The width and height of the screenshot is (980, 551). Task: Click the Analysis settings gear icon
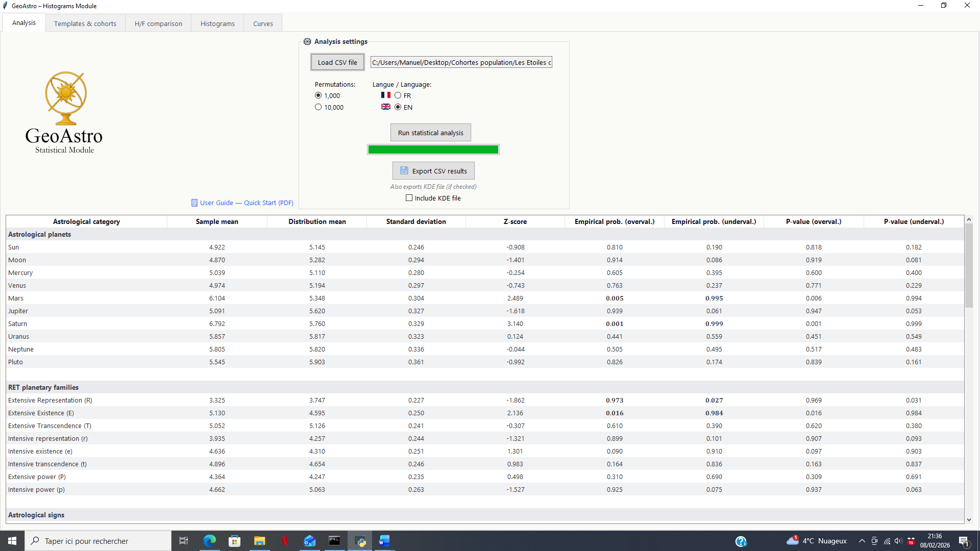(x=307, y=41)
